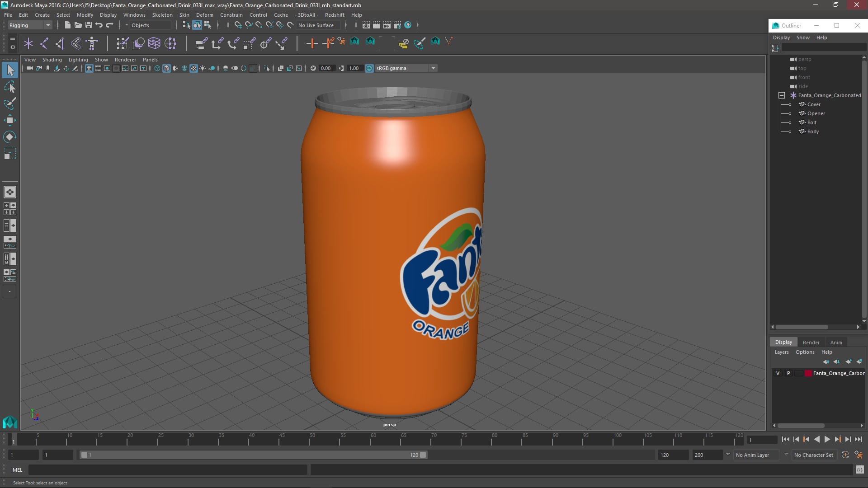The height and width of the screenshot is (488, 868).
Task: Go to start of playback range
Action: pyautogui.click(x=785, y=439)
